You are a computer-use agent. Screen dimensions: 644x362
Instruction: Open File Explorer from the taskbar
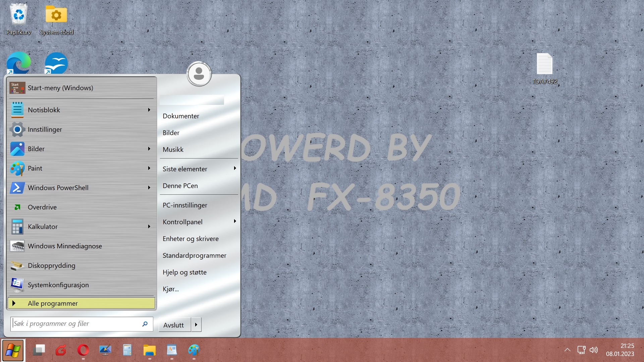pos(150,351)
